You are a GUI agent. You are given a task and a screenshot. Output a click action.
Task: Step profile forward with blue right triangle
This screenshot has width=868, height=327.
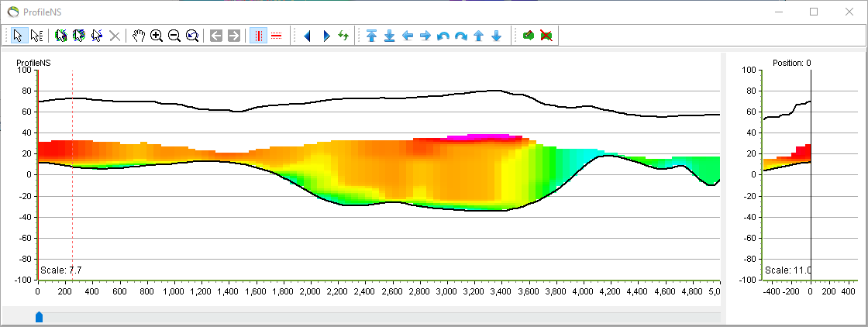point(326,36)
